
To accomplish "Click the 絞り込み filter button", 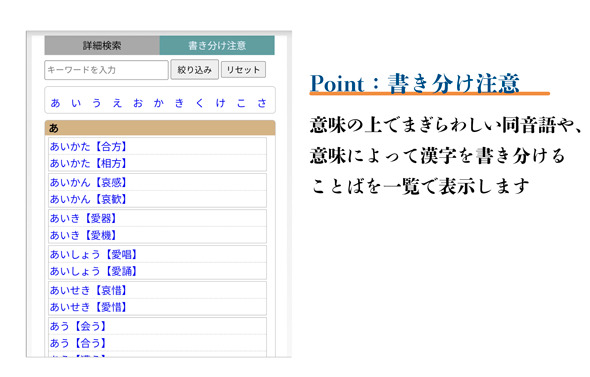I will point(195,70).
